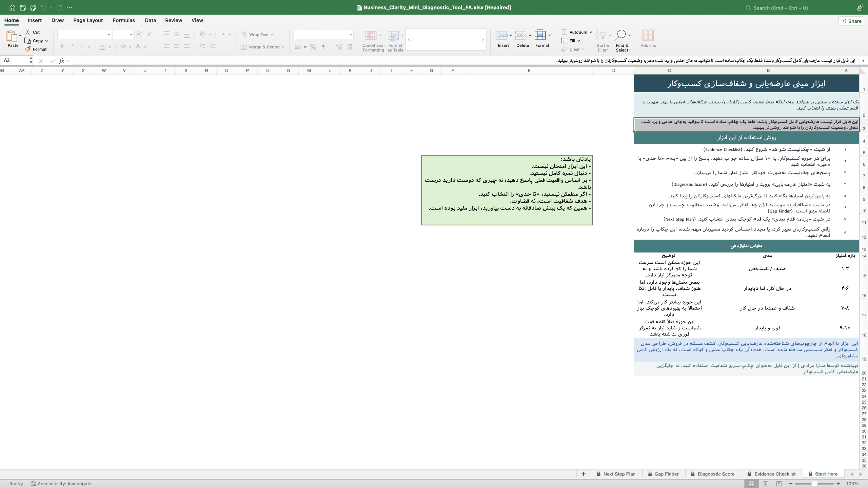Open the font name dropdown
The height and width of the screenshot is (488, 868).
(x=109, y=35)
